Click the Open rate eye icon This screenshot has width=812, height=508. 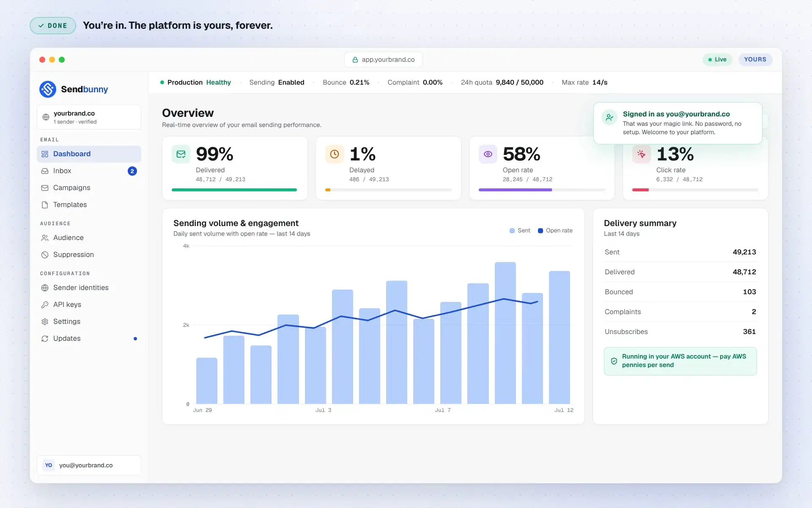488,154
